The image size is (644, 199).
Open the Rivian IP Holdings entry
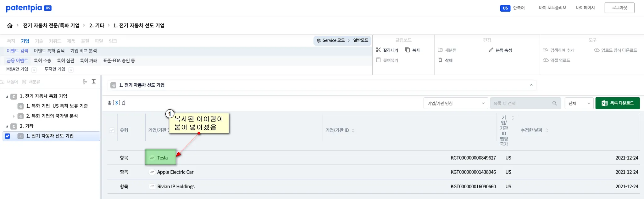tap(176, 187)
